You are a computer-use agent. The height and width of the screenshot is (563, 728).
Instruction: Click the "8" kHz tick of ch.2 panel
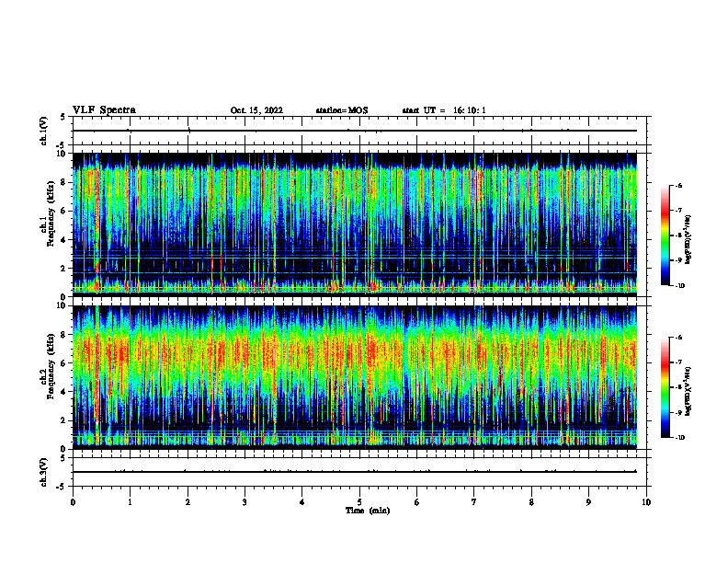click(x=63, y=335)
